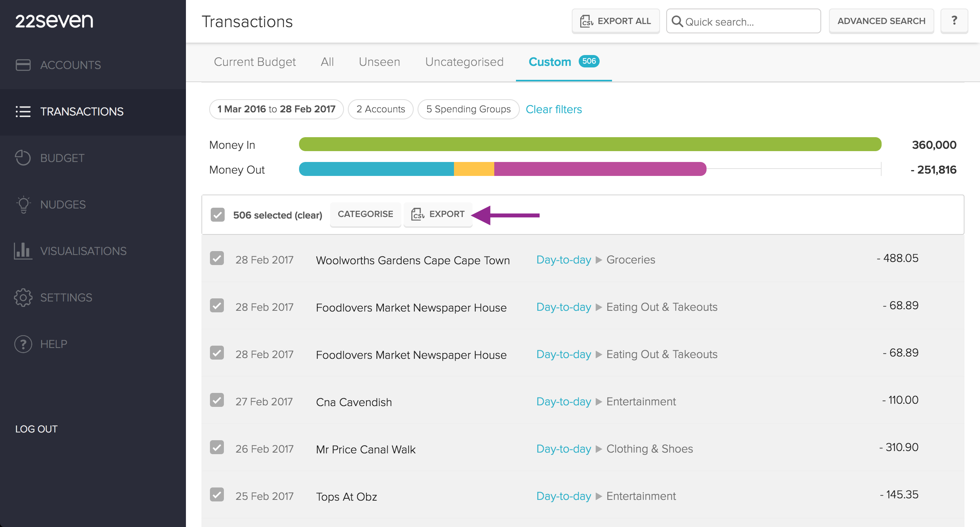Click the Categorise button
The height and width of the screenshot is (527, 980).
click(366, 214)
